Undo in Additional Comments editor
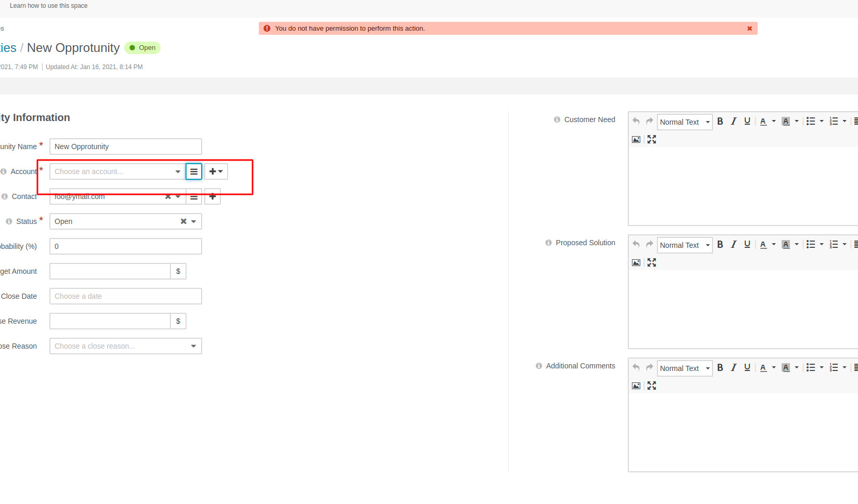The image size is (858, 504). (x=636, y=367)
